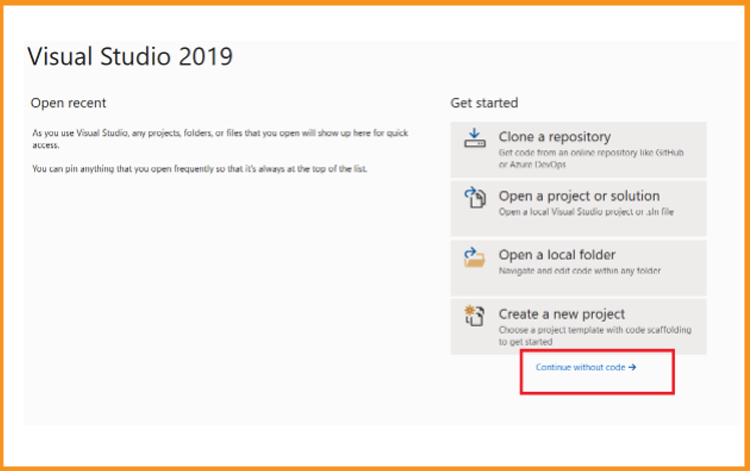Click 'Open a local Visual Studio project' description
The width and height of the screenshot is (750, 471).
pyautogui.click(x=586, y=212)
